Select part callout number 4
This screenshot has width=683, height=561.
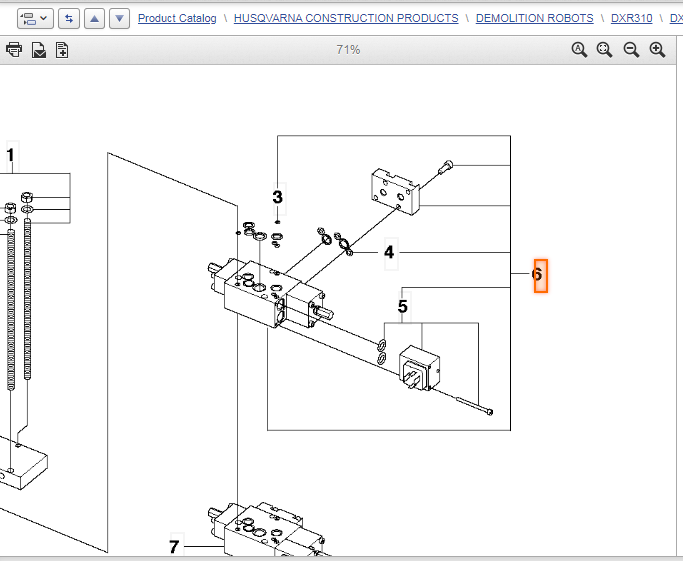389,252
